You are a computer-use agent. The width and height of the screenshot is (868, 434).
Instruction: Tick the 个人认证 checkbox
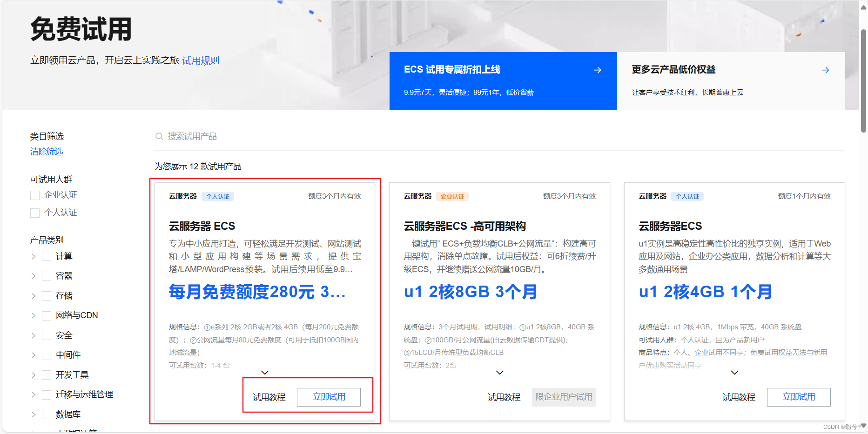[x=35, y=213]
